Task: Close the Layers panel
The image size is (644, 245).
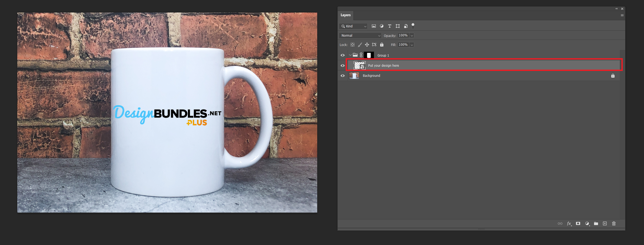Action: click(622, 9)
